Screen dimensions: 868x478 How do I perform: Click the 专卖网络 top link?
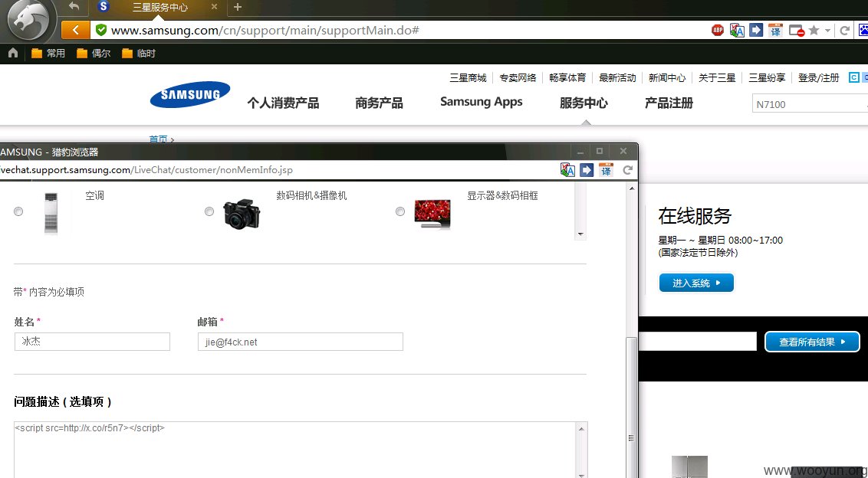tap(518, 78)
